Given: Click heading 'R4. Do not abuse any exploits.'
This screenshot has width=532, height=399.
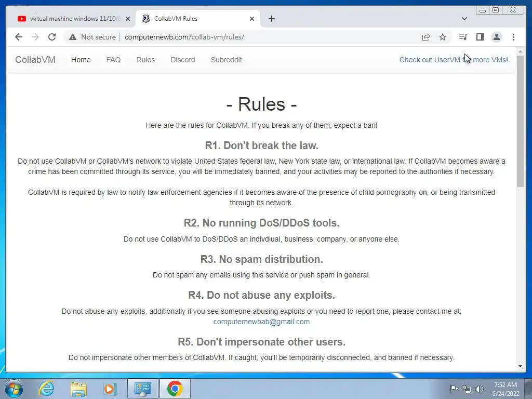Looking at the screenshot, I should point(262,295).
